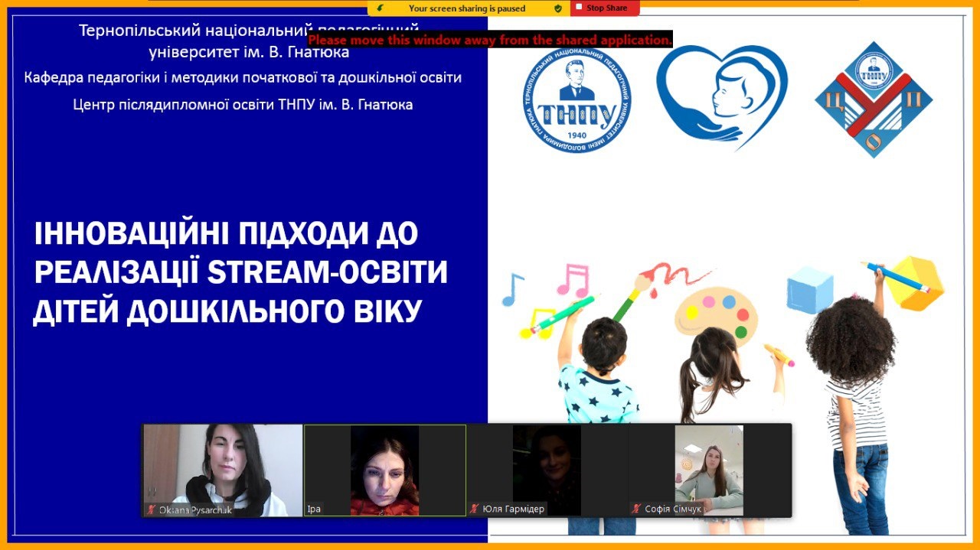This screenshot has width=980, height=550.
Task: Select Іра's video thumbnail
Action: tap(387, 470)
